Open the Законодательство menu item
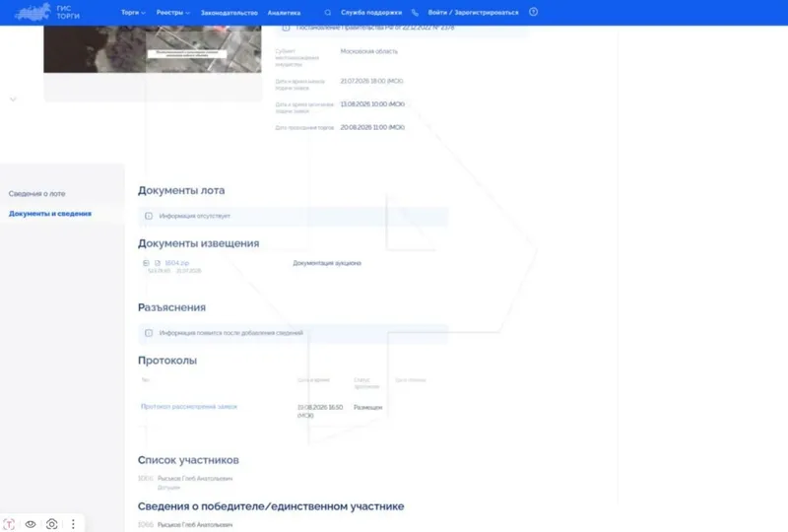 pyautogui.click(x=230, y=13)
